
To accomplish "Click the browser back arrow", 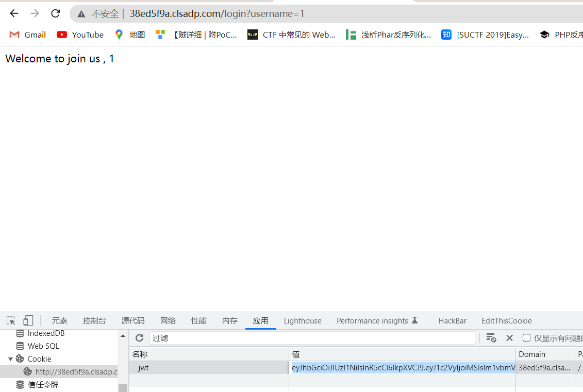I will (x=14, y=13).
